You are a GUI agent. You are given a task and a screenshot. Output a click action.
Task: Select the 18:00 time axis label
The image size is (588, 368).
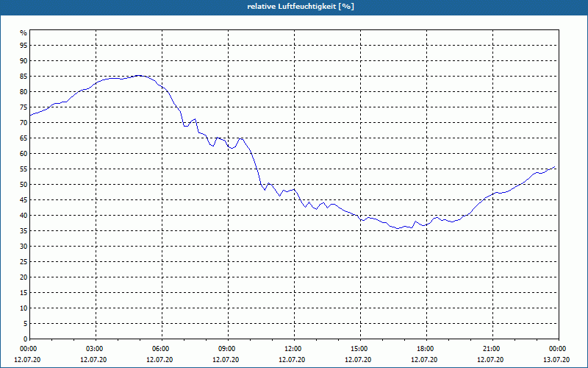pos(426,349)
